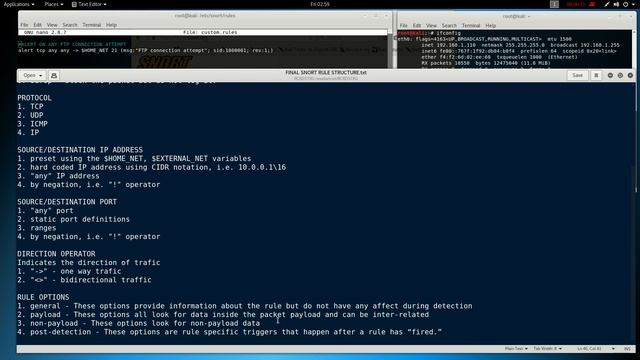Click the line about '<>' bidirectional traffic
640x360 pixels.
point(84,280)
